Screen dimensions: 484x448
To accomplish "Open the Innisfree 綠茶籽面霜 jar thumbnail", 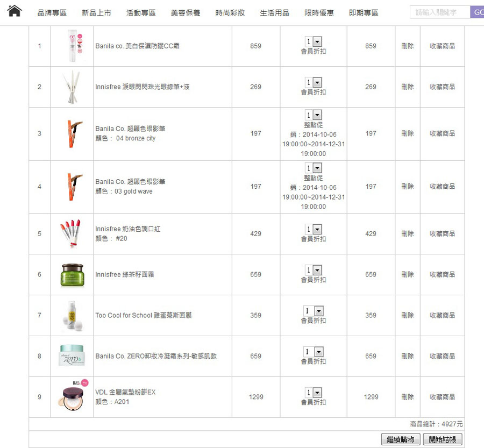I will point(72,275).
